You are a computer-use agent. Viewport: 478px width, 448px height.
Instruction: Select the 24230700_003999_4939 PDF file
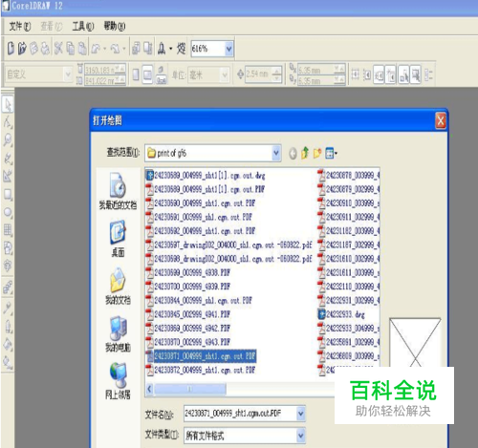click(x=188, y=287)
